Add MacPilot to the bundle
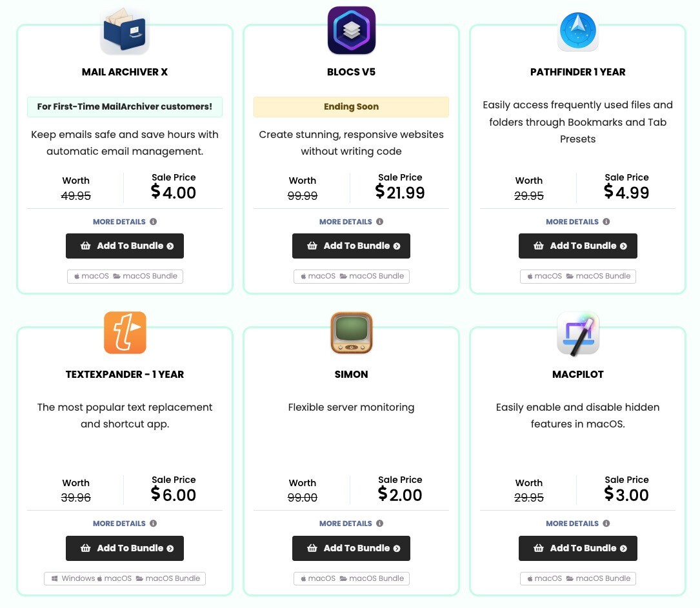 tap(577, 548)
